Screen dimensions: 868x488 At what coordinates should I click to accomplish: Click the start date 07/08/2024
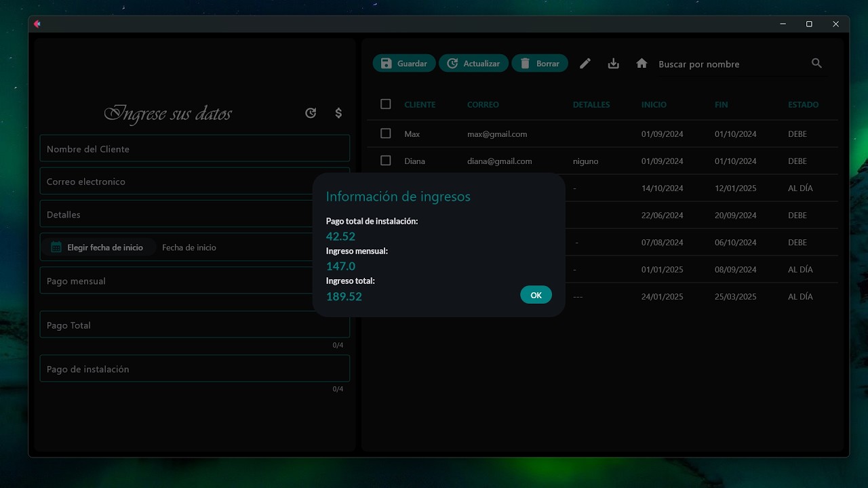[x=663, y=243]
